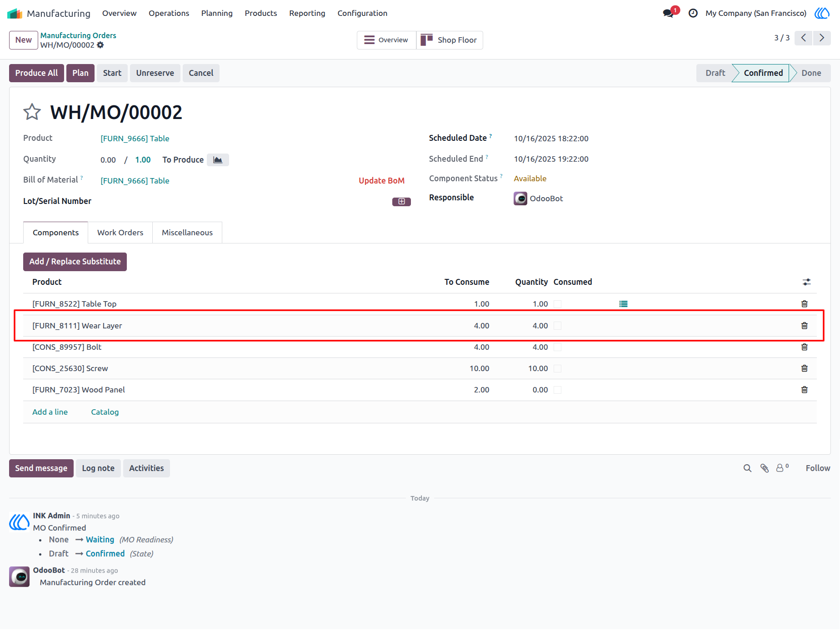Show followers list icon
The width and height of the screenshot is (840, 630).
782,468
